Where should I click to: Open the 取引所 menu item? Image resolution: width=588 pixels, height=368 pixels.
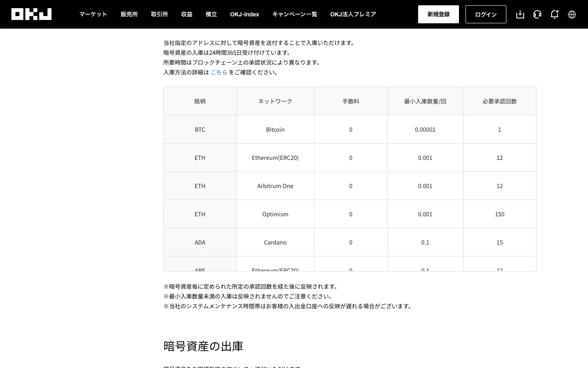click(159, 14)
